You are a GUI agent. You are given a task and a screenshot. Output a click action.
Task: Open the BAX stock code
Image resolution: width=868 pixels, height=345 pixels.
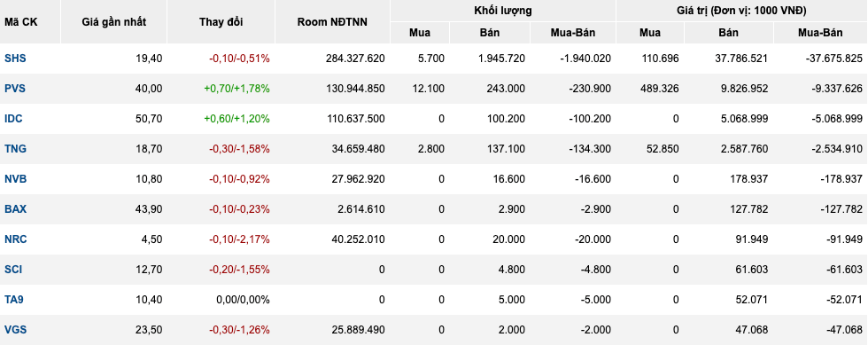click(16, 209)
